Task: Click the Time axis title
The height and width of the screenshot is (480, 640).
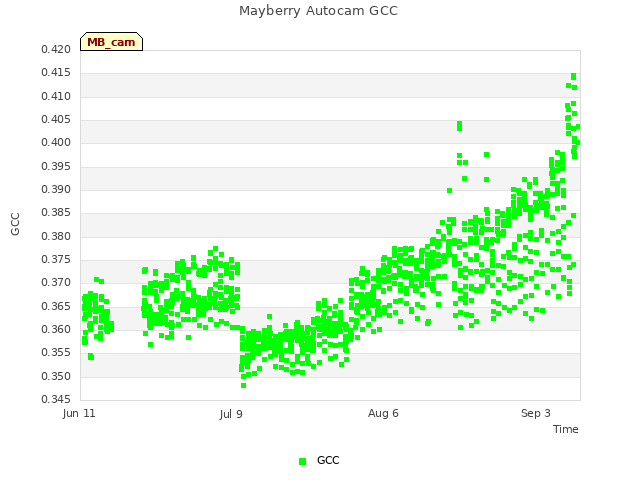Action: [566, 429]
